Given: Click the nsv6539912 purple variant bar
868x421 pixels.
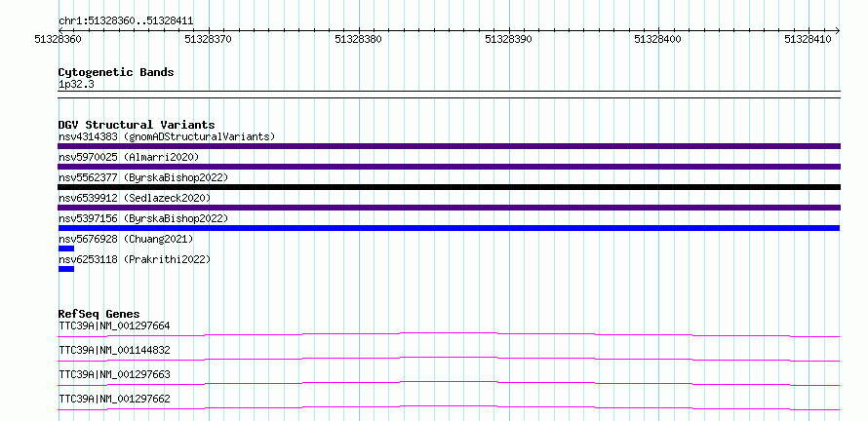Looking at the screenshot, I should [x=449, y=208].
